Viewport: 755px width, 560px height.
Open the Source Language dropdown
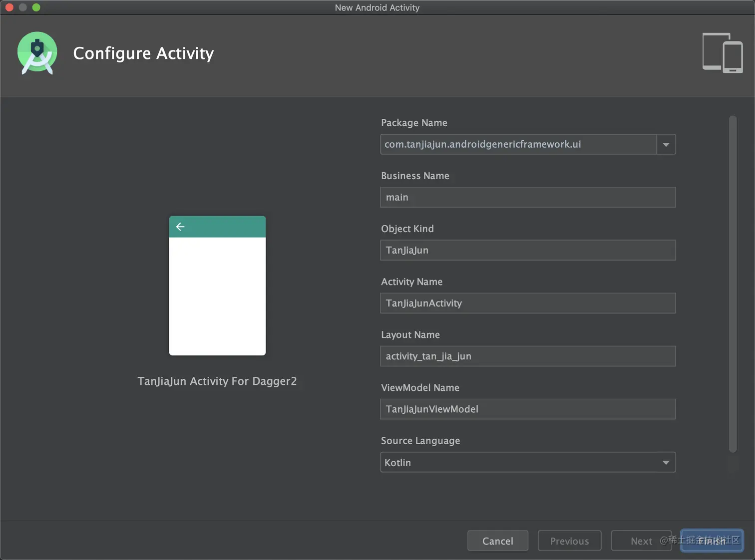(x=666, y=462)
